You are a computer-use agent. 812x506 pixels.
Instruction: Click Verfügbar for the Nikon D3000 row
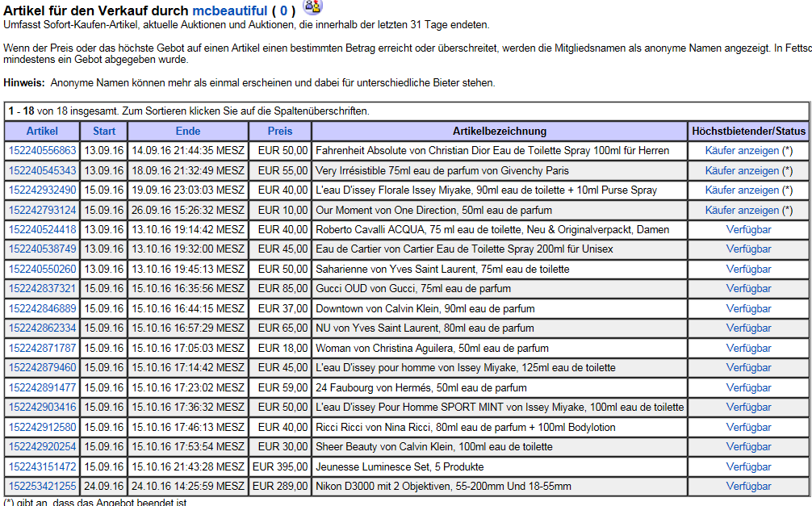tap(748, 487)
